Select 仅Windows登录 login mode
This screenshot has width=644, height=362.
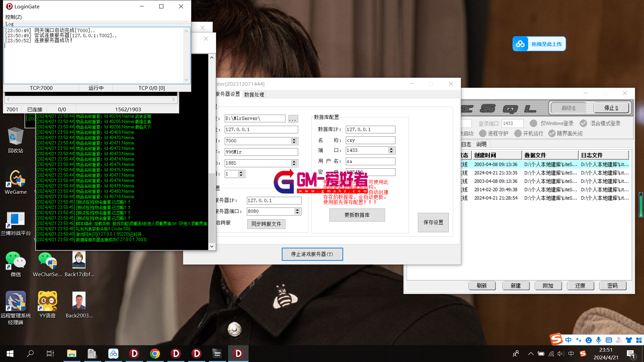[552, 123]
